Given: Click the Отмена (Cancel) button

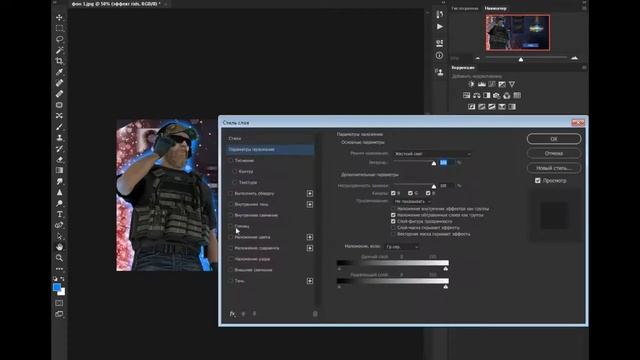Looking at the screenshot, I should pos(554,153).
